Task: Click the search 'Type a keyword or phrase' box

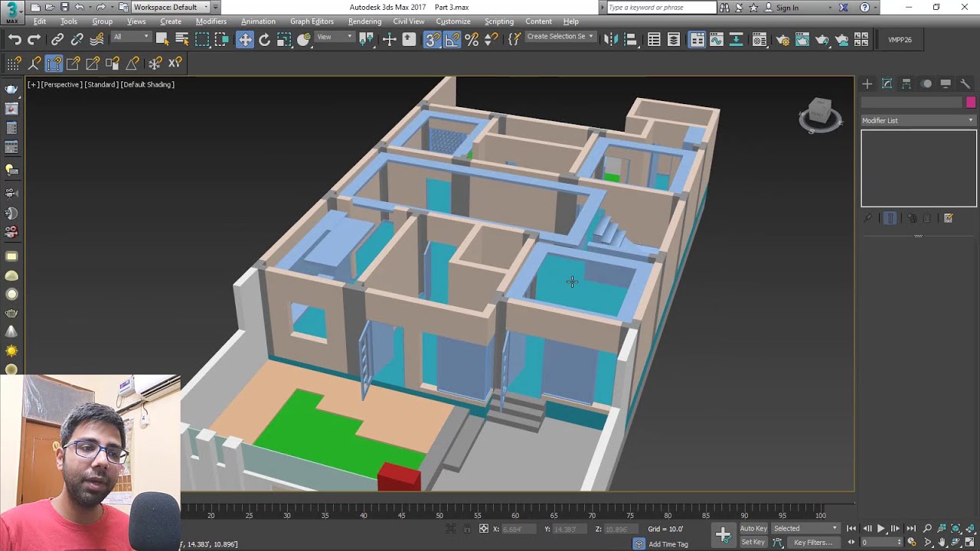Action: 661,8
